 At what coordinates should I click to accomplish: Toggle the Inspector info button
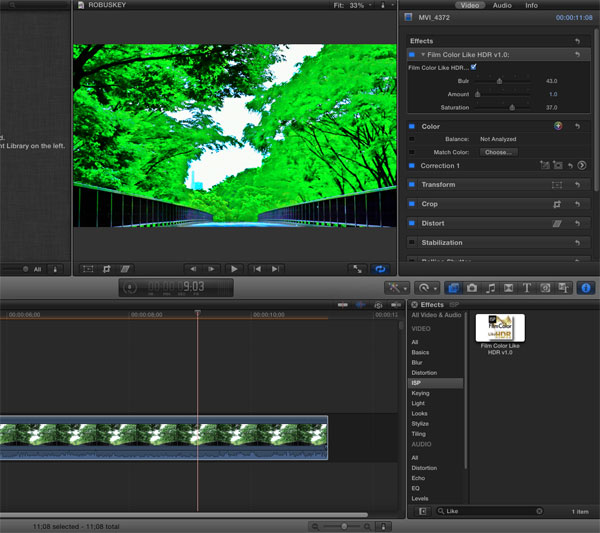coord(585,288)
